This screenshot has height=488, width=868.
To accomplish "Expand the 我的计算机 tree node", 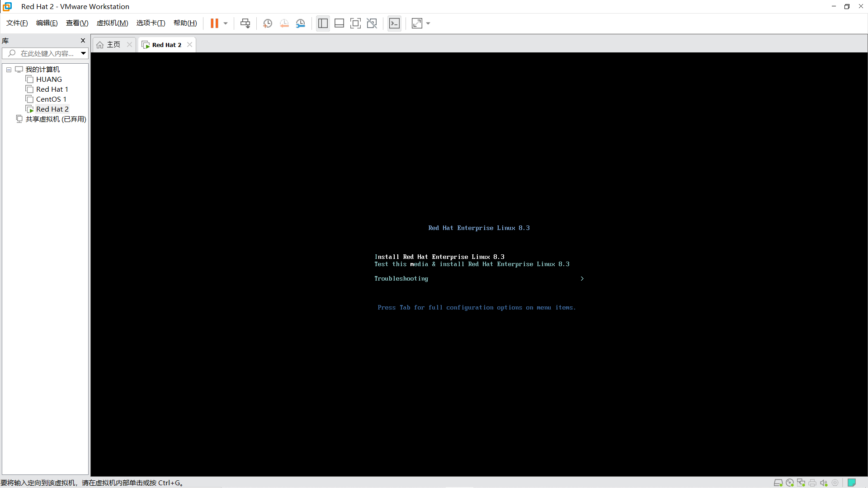I will tap(9, 69).
